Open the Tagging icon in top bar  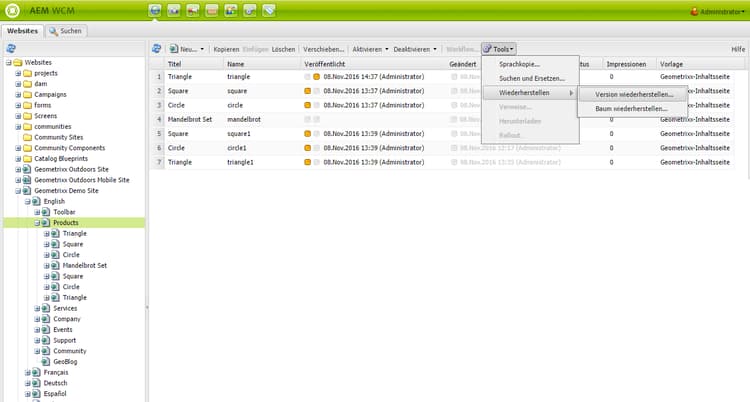click(x=269, y=11)
